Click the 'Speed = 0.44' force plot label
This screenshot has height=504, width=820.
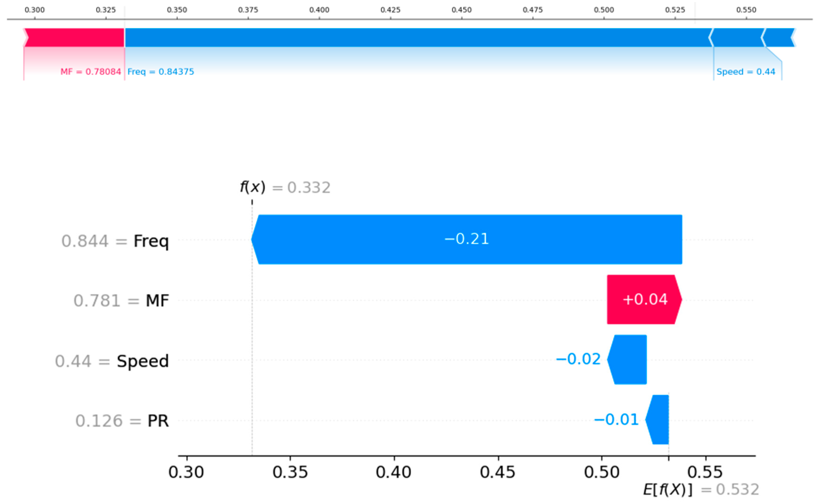click(746, 72)
